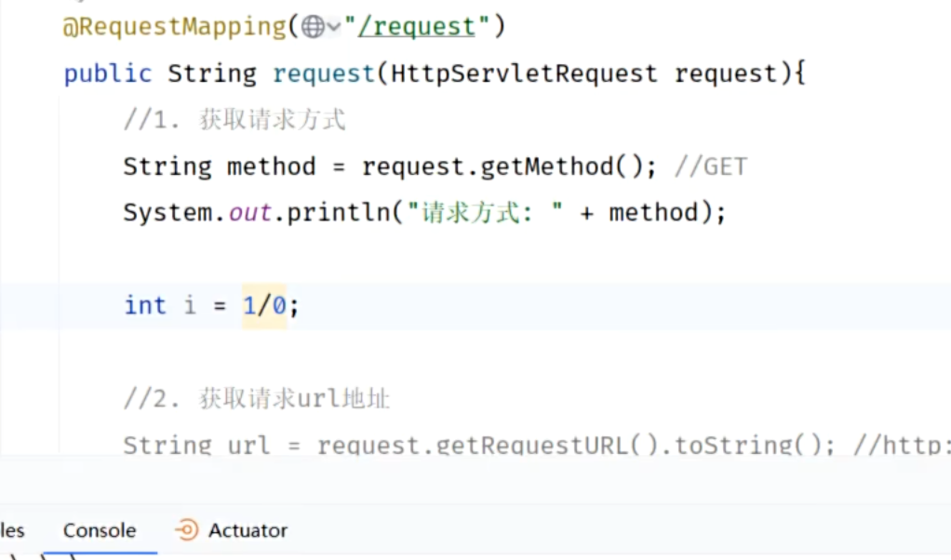Image resolution: width=951 pixels, height=560 pixels.
Task: Click the highlighted 1/0 expression
Action: tap(264, 306)
